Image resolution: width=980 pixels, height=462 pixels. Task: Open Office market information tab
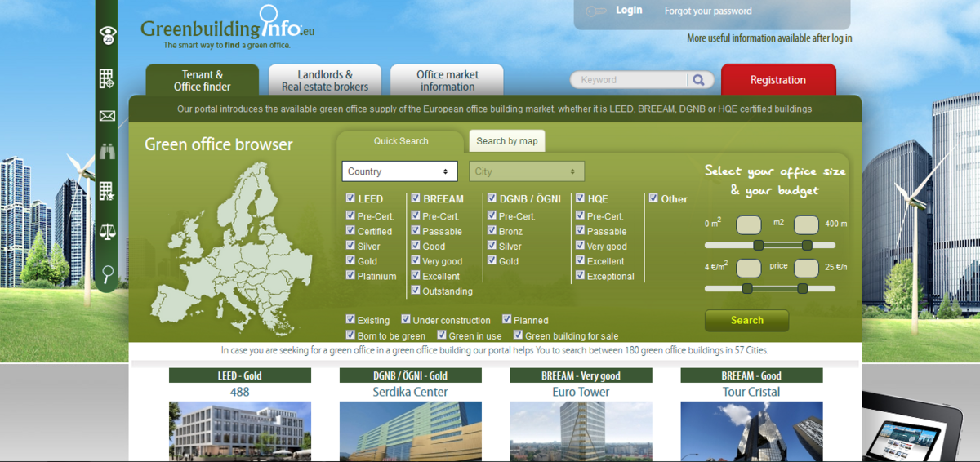click(447, 80)
